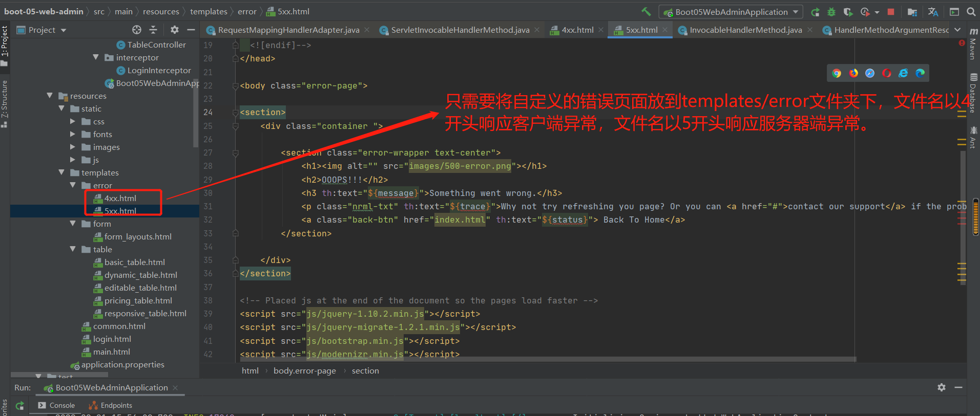Select LoginInterceptor class in tree
This screenshot has height=416, width=980.
[x=159, y=70]
